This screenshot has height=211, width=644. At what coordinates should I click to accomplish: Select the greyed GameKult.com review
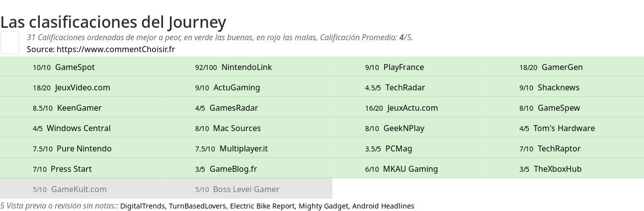(70, 189)
